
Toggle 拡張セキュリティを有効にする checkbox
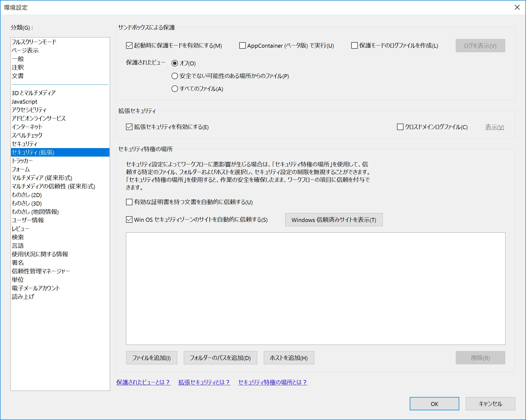pos(129,127)
